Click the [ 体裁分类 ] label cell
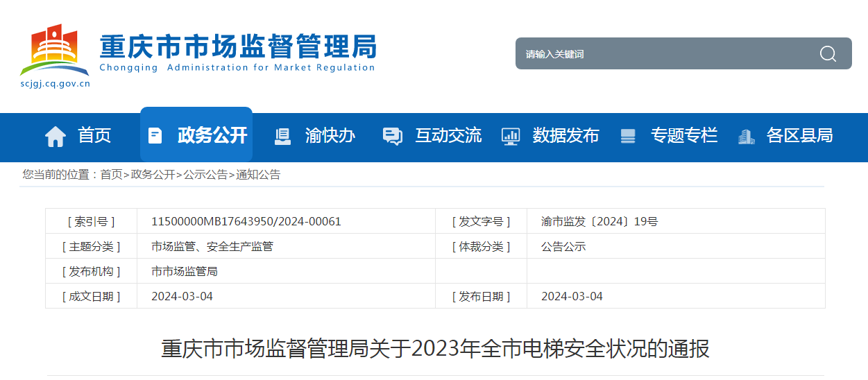The image size is (868, 380). (x=481, y=247)
